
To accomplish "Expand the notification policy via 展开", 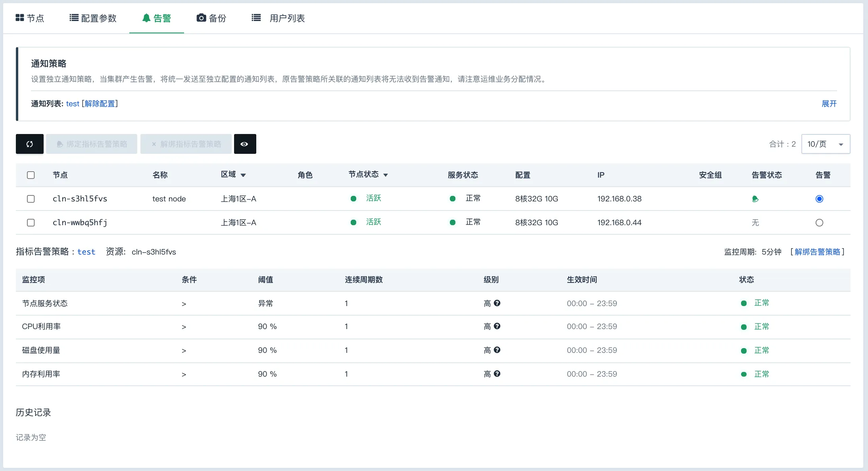I will 830,103.
